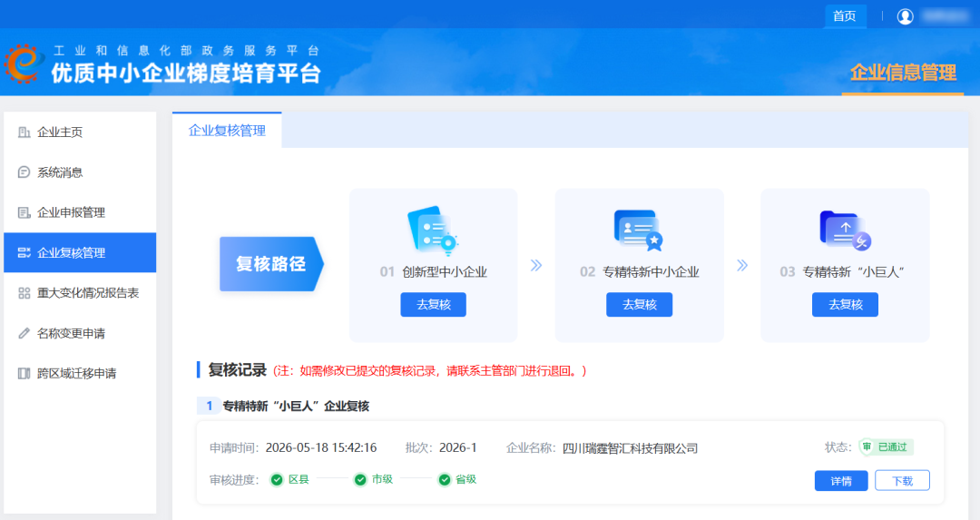Click the 系统消息 message icon
The height and width of the screenshot is (520, 980).
point(24,172)
